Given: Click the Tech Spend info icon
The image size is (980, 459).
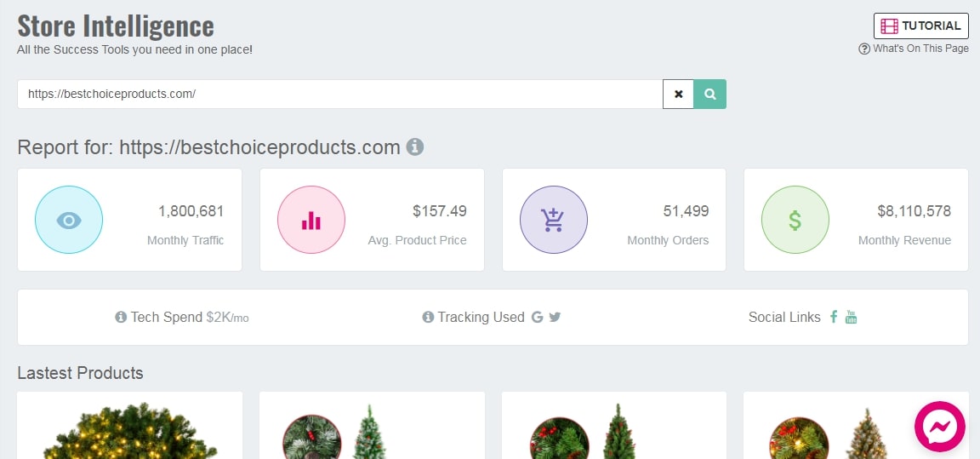Looking at the screenshot, I should pos(121,318).
